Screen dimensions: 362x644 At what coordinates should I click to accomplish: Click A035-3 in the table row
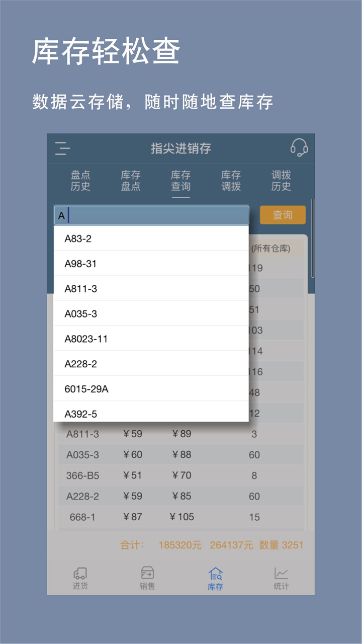(x=82, y=455)
